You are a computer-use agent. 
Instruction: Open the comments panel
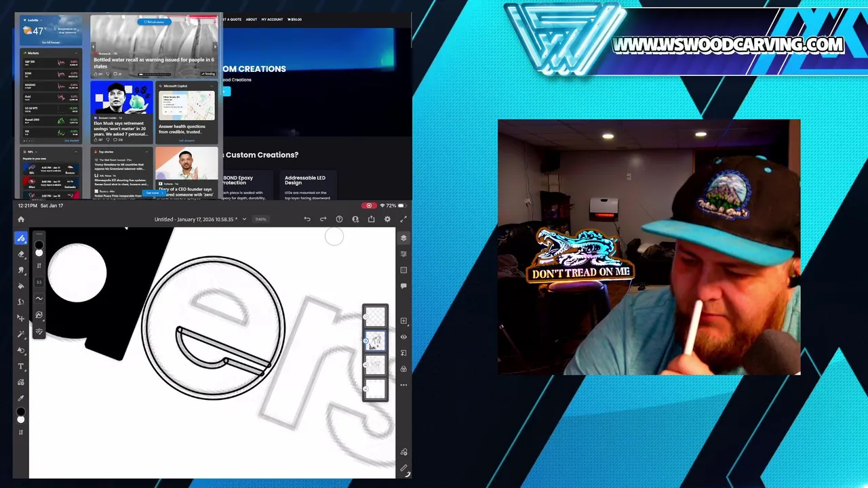[x=403, y=286]
